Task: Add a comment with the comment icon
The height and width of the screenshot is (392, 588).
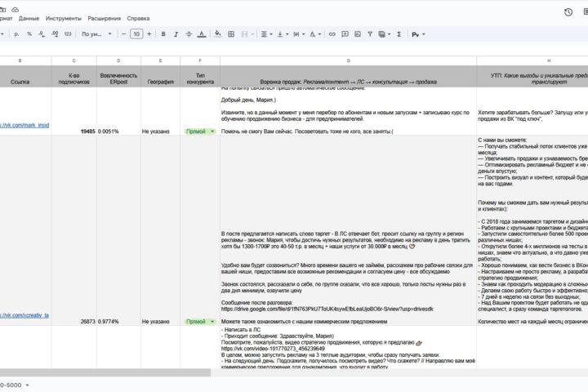Action: (345, 34)
